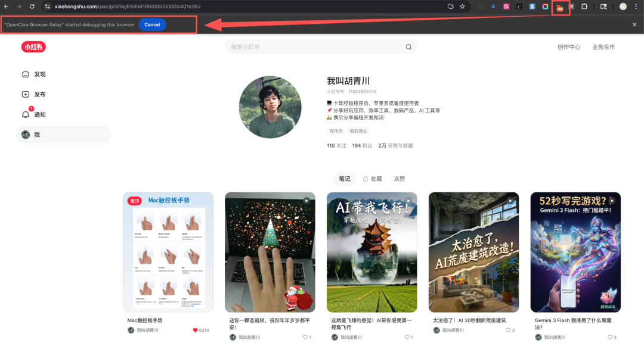Image resolution: width=644 pixels, height=343 pixels.
Task: Like the Mac触控板手势 post heart
Action: (x=195, y=330)
